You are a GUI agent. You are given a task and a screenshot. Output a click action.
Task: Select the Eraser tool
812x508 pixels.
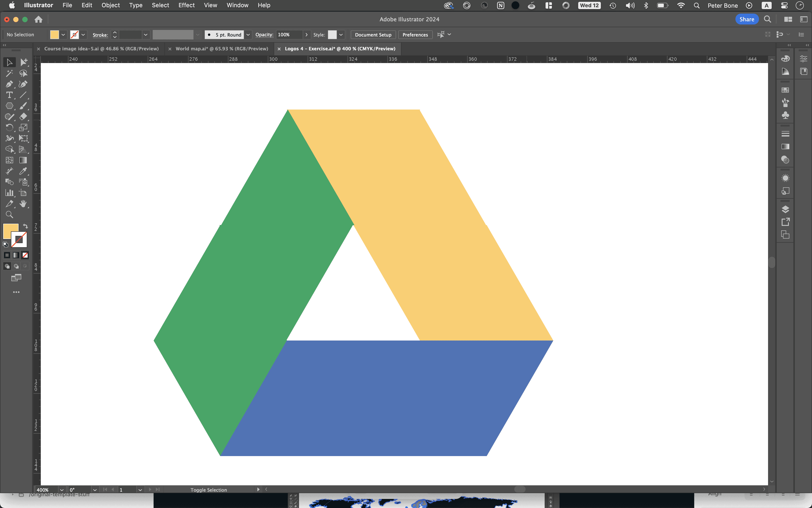(x=24, y=117)
